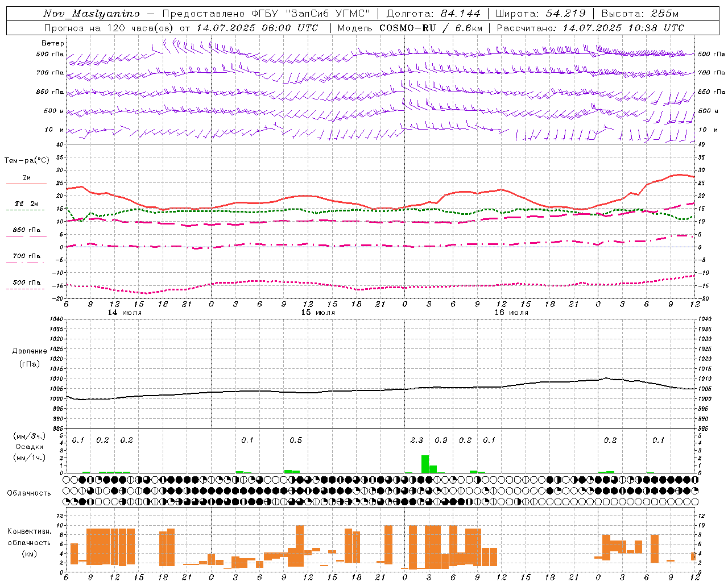The image size is (728, 582).
Task: Select the "0.9" precipitation amount value
Action: [x=441, y=440]
